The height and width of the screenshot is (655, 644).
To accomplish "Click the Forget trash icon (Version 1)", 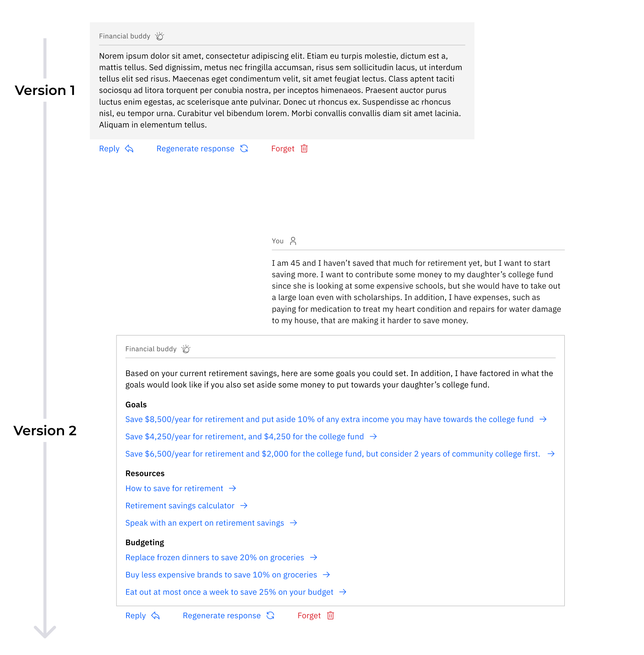I will point(304,148).
